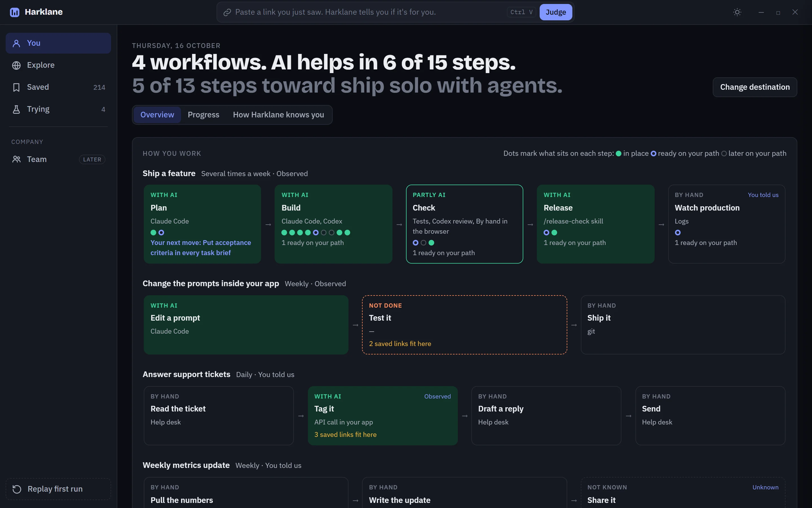
Task: Click 2 saved links fit here
Action: 400,344
